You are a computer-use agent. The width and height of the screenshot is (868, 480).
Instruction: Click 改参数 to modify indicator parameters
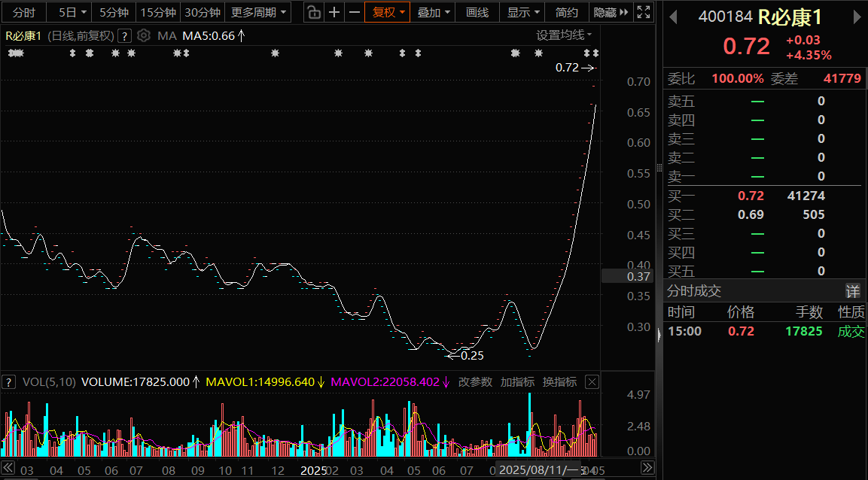tap(475, 382)
